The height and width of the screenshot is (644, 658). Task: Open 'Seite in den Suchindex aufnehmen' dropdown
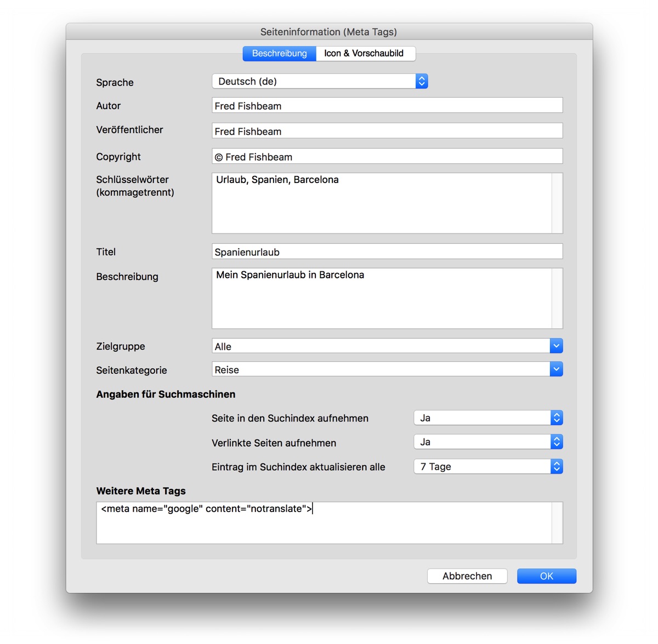coord(488,418)
